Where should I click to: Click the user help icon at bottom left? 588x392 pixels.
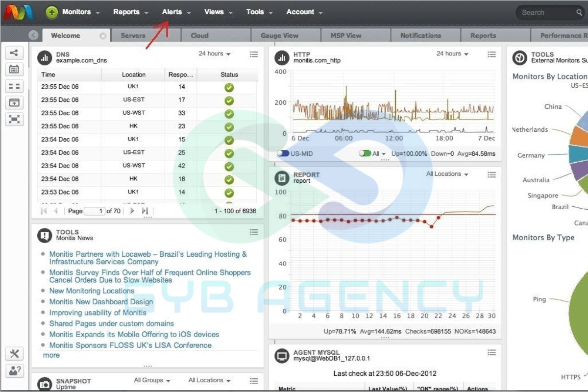point(14,370)
